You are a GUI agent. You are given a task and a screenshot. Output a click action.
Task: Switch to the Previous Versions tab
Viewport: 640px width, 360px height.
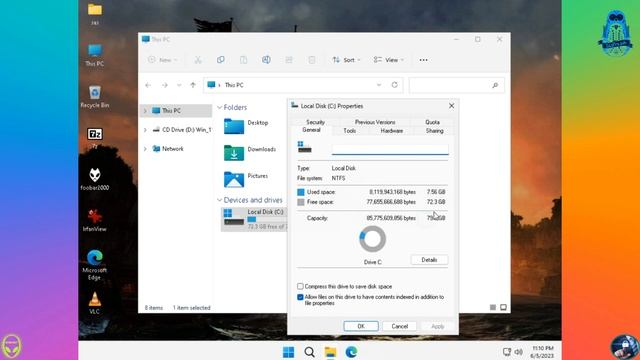click(x=375, y=122)
